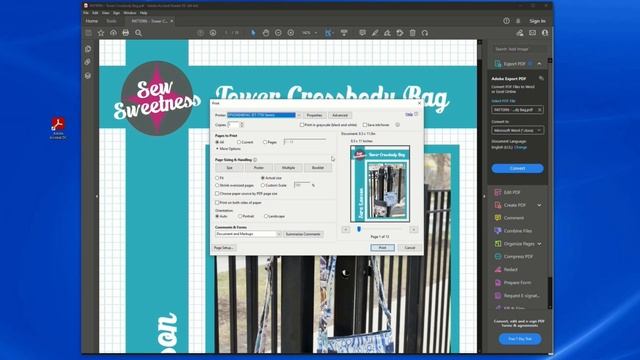The height and width of the screenshot is (360, 640).
Task: Click the Summarize Comments button
Action: pos(303,234)
